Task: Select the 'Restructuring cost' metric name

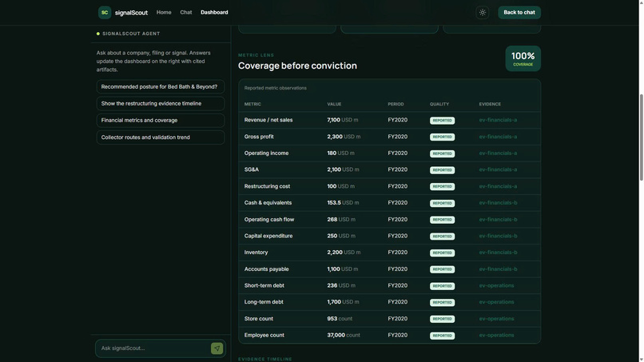Action: click(267, 186)
